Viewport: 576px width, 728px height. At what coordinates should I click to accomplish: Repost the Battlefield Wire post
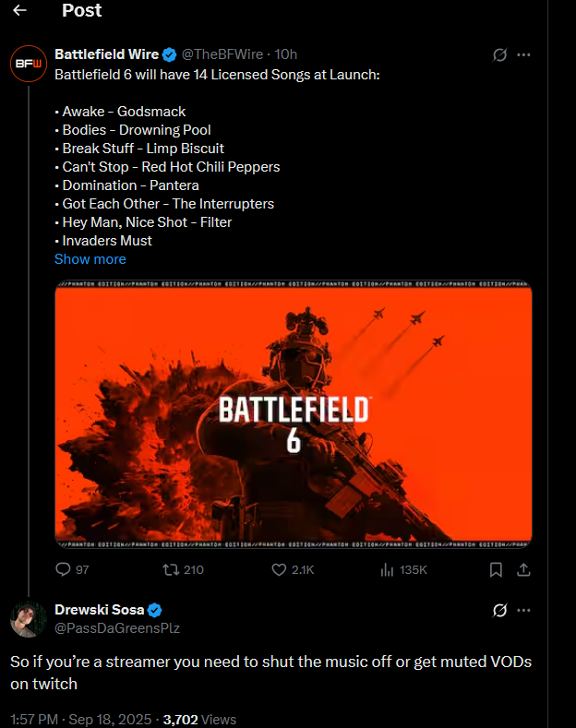point(171,570)
